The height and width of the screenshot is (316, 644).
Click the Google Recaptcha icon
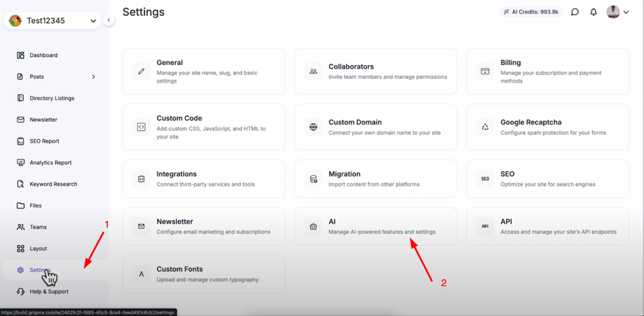[x=485, y=127]
